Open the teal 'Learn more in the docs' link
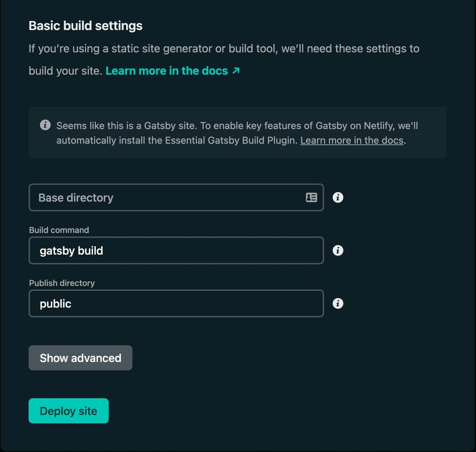Viewport: 476px width, 452px height. point(168,70)
